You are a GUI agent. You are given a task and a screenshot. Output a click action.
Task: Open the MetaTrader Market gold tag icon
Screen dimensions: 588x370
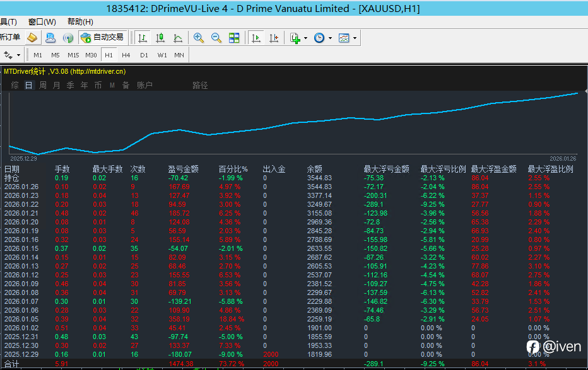32,38
